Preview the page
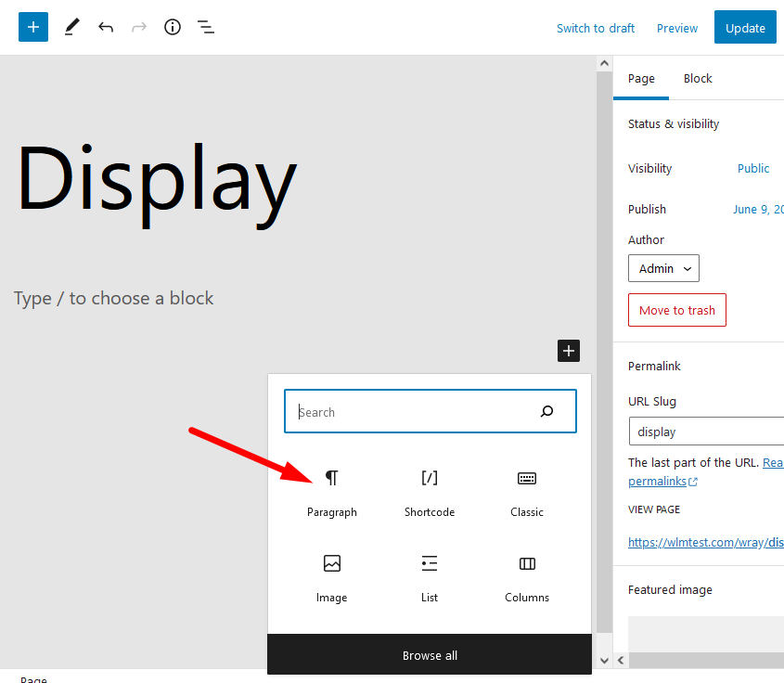The height and width of the screenshot is (683, 784). (677, 29)
